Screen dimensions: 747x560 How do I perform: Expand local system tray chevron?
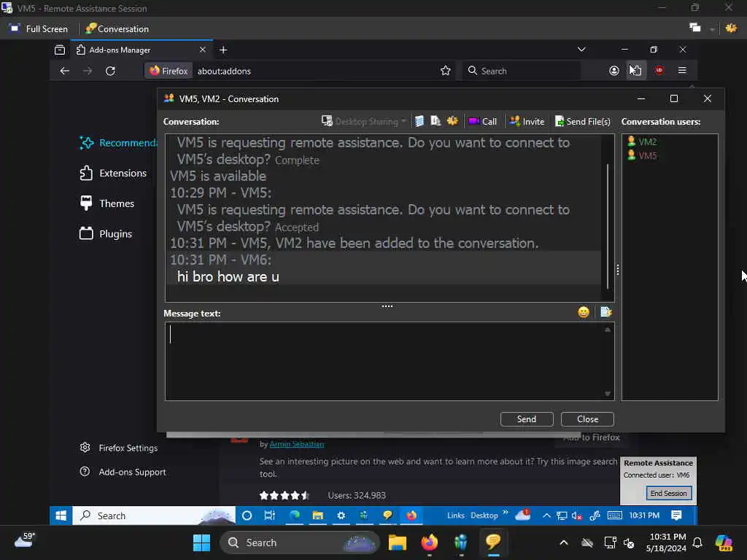(564, 542)
